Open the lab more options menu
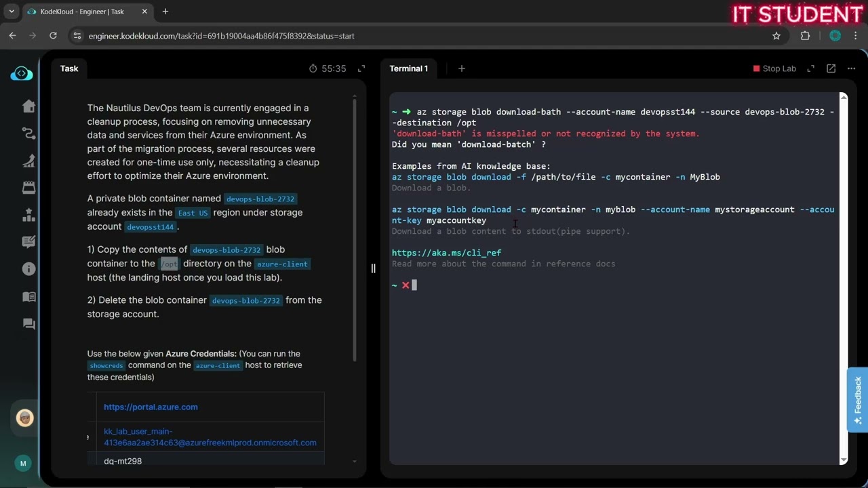This screenshot has height=488, width=868. (x=852, y=68)
